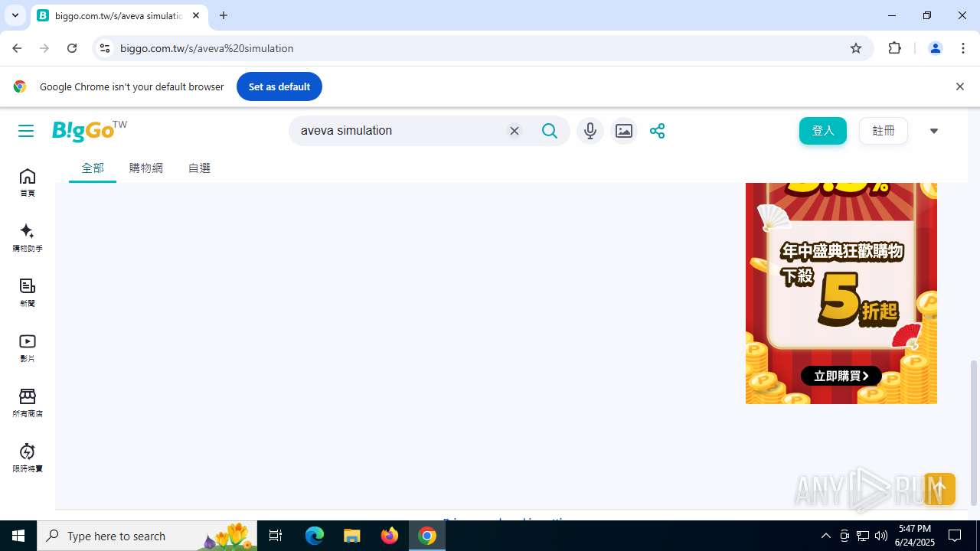This screenshot has width=980, height=551.
Task: Show hidden system tray icons
Action: 825,536
